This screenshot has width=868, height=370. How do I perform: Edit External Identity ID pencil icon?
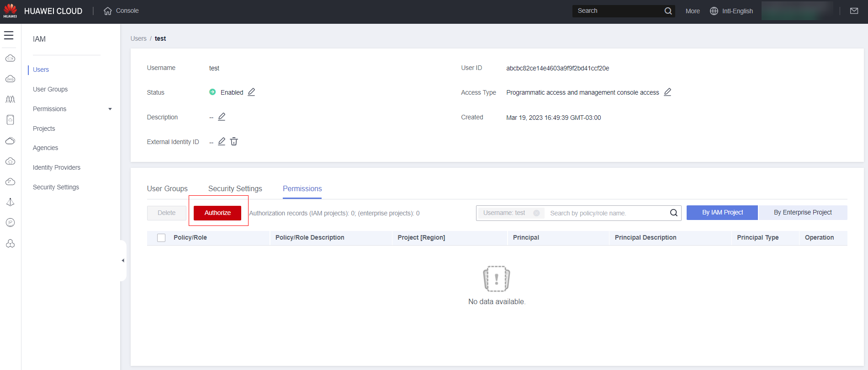(222, 141)
